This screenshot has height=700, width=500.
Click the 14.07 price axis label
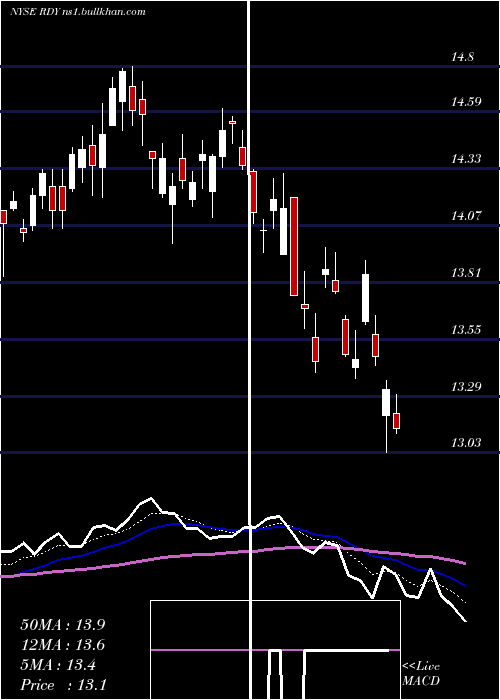466,216
